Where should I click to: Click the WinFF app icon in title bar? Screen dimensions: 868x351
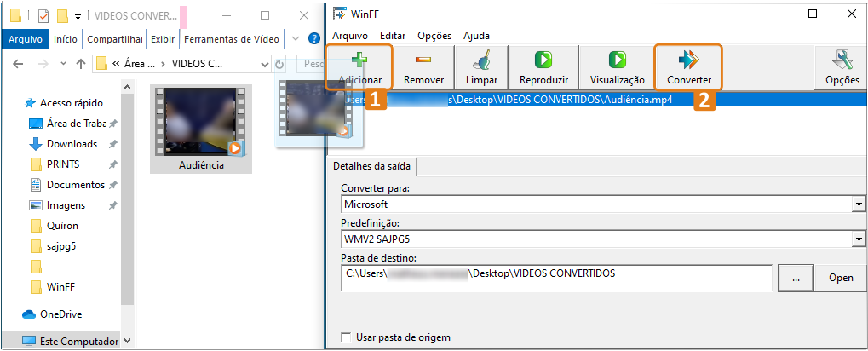click(x=340, y=14)
